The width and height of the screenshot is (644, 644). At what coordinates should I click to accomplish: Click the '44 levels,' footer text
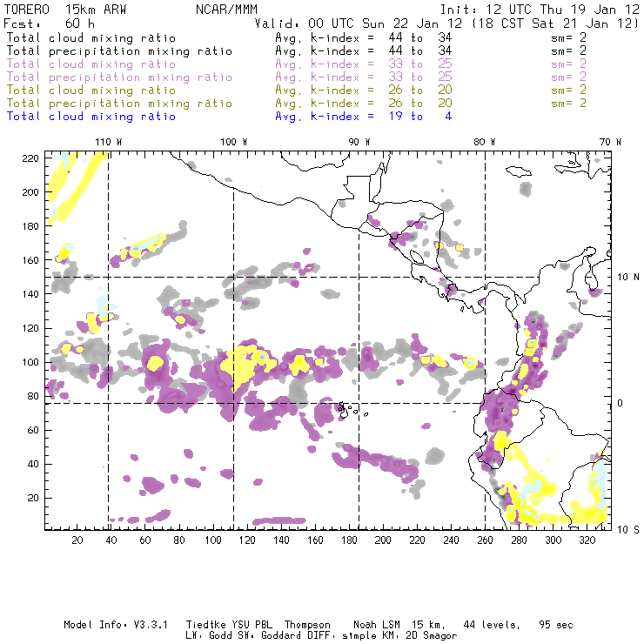coord(492,625)
